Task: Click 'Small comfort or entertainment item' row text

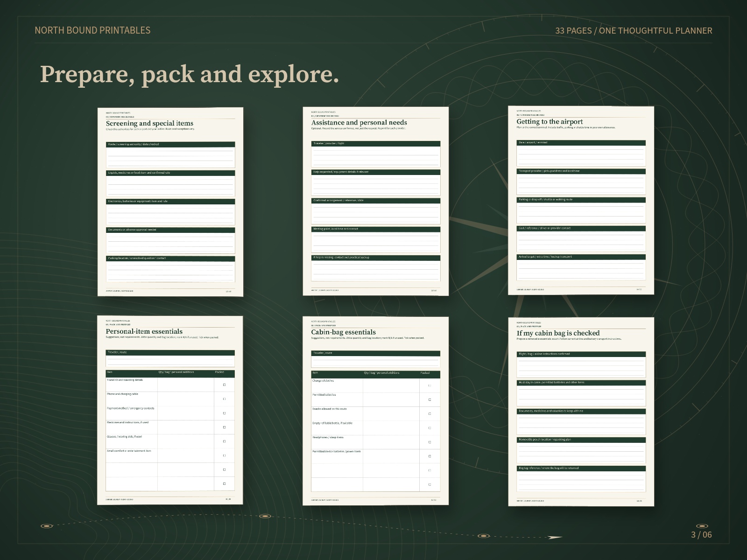Action: [129, 451]
